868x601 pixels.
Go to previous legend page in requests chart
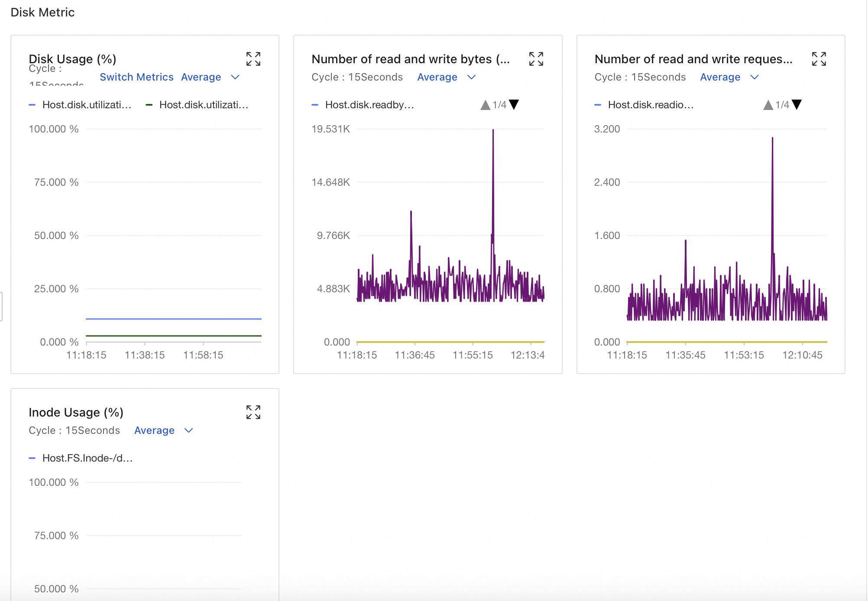(x=768, y=105)
